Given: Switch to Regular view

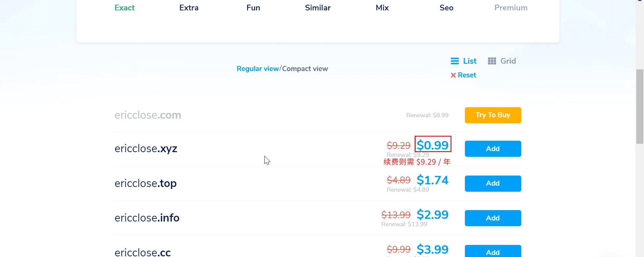Looking at the screenshot, I should [x=258, y=69].
